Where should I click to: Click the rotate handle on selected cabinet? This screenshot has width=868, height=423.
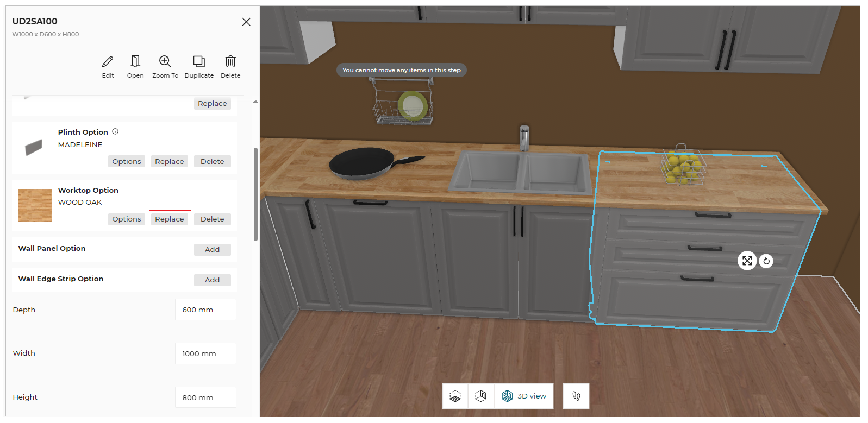pyautogui.click(x=766, y=261)
